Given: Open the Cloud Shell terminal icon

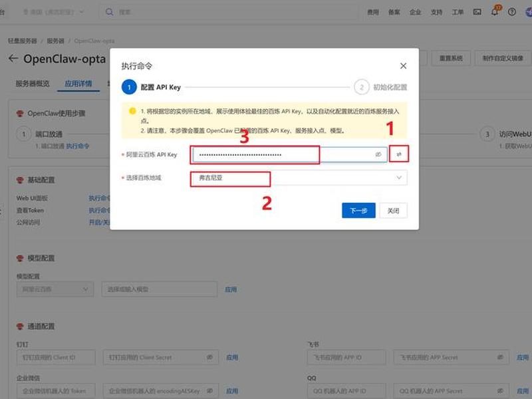Looking at the screenshot, I should coord(477,12).
